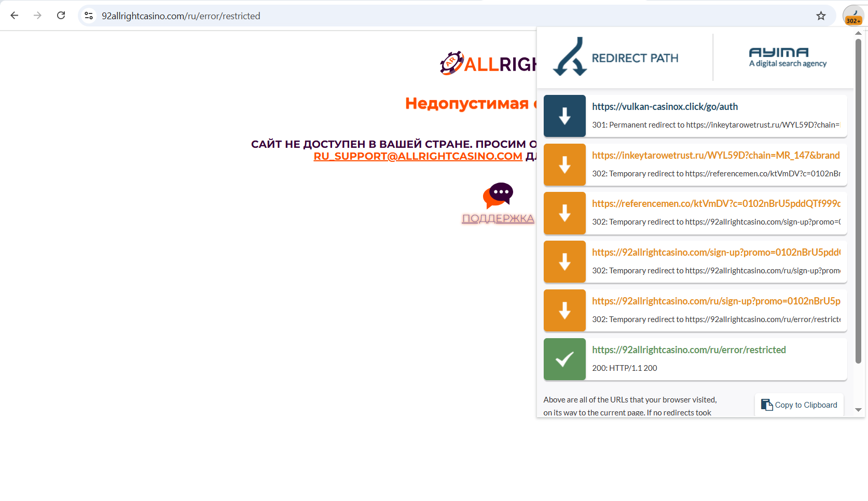This screenshot has height=501, width=868.
Task: Email RU_SUPPORT@ALLRIGHTCASINO.COM link
Action: (418, 156)
